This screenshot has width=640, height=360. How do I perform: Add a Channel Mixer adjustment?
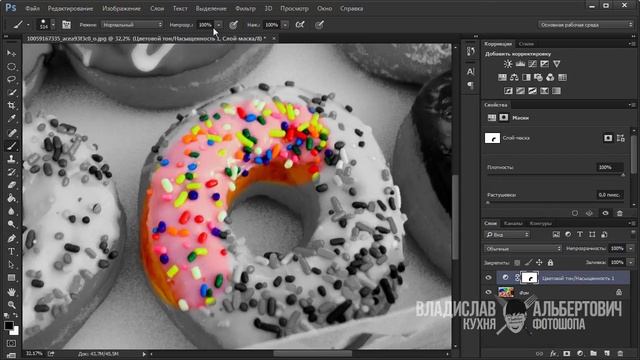click(x=550, y=77)
